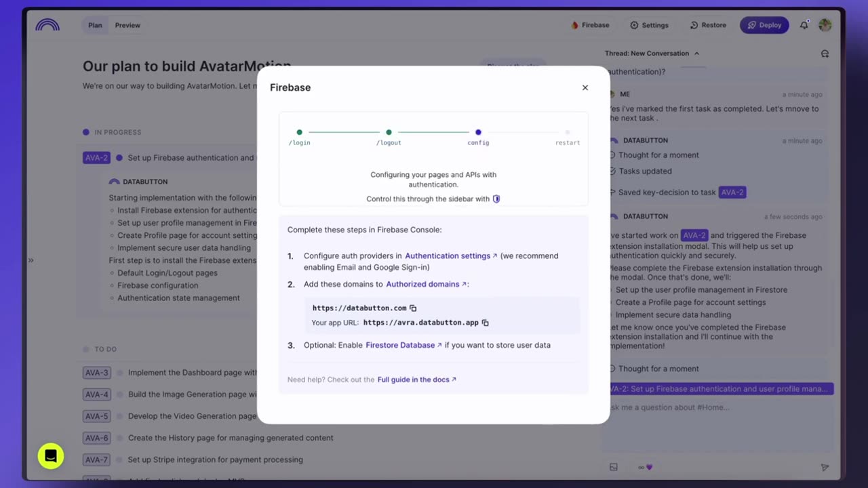Click the https://databutton.com domain text
Screen dimensions: 868x488
(x=359, y=308)
